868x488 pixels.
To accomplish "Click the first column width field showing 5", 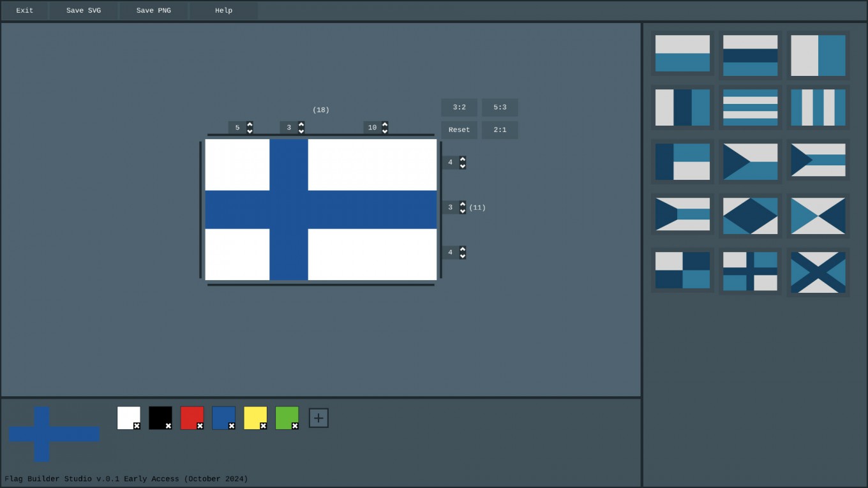I will (237, 128).
